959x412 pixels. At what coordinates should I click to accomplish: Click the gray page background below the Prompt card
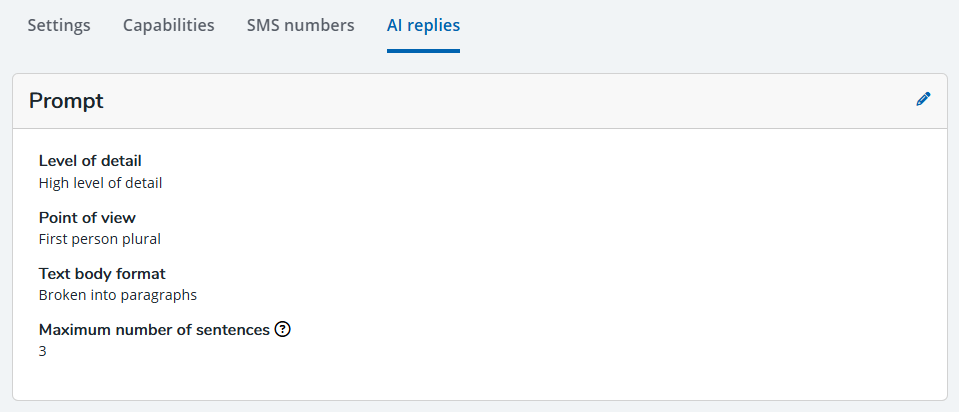pyautogui.click(x=480, y=406)
